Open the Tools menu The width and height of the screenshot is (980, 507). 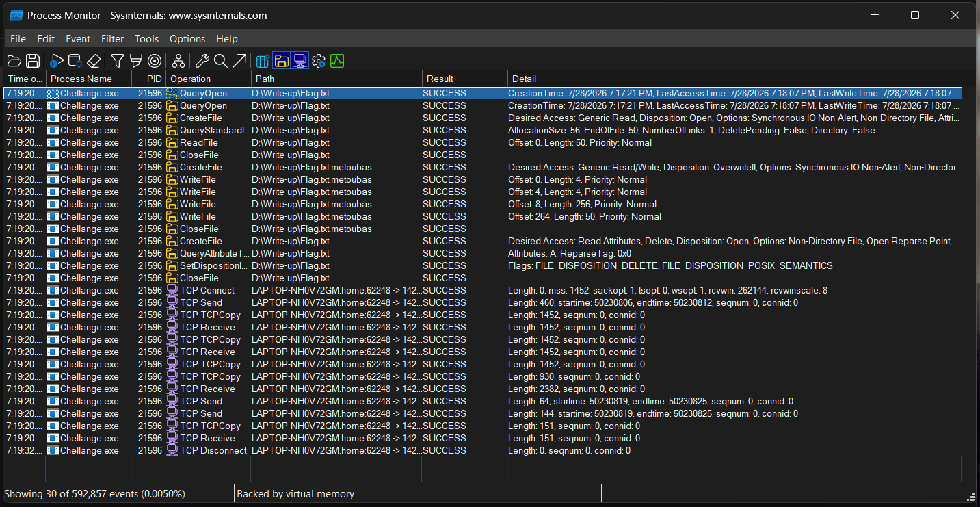[146, 39]
